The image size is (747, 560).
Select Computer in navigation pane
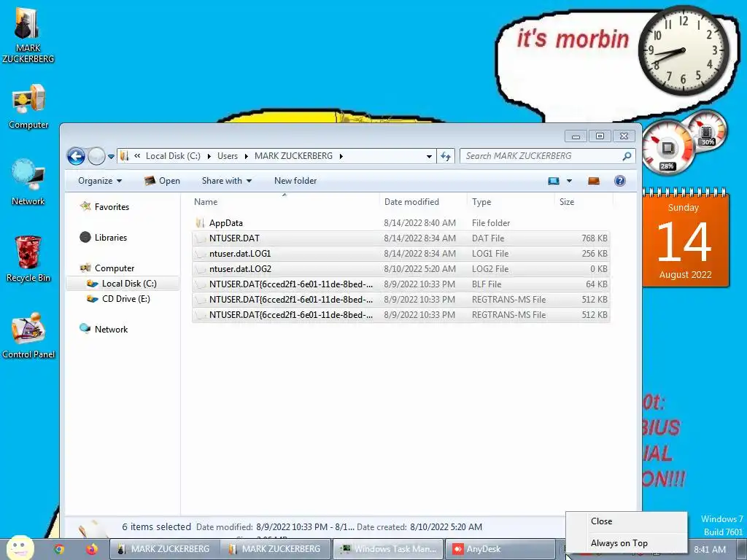click(115, 268)
